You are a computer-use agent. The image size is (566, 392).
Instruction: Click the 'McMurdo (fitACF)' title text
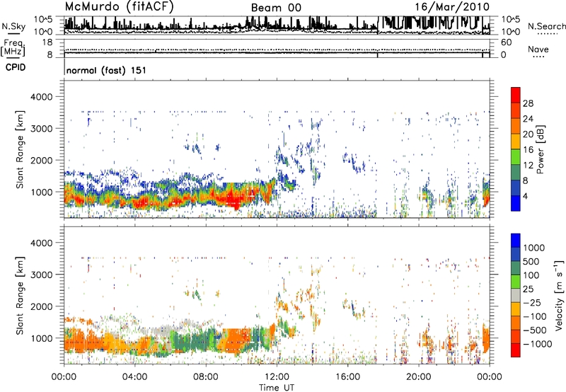coord(119,7)
